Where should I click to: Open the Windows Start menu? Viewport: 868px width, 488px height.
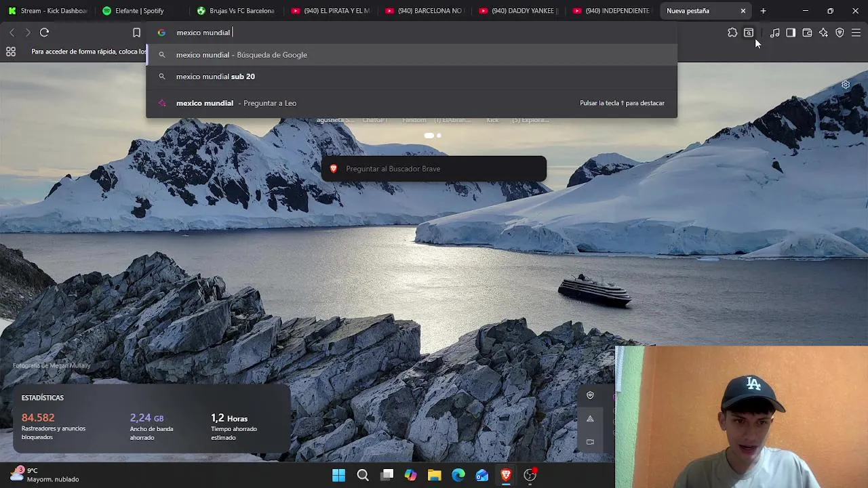pyautogui.click(x=338, y=475)
